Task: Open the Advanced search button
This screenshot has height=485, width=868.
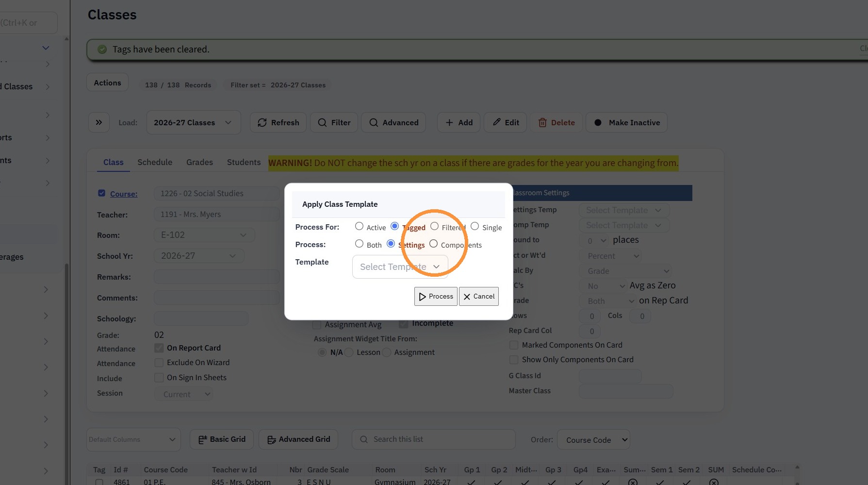Action: click(393, 122)
